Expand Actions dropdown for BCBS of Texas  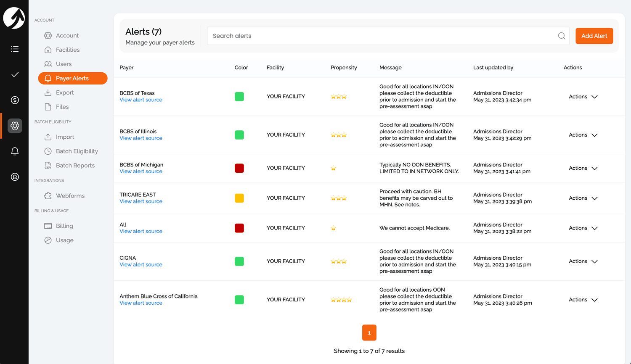tap(583, 97)
